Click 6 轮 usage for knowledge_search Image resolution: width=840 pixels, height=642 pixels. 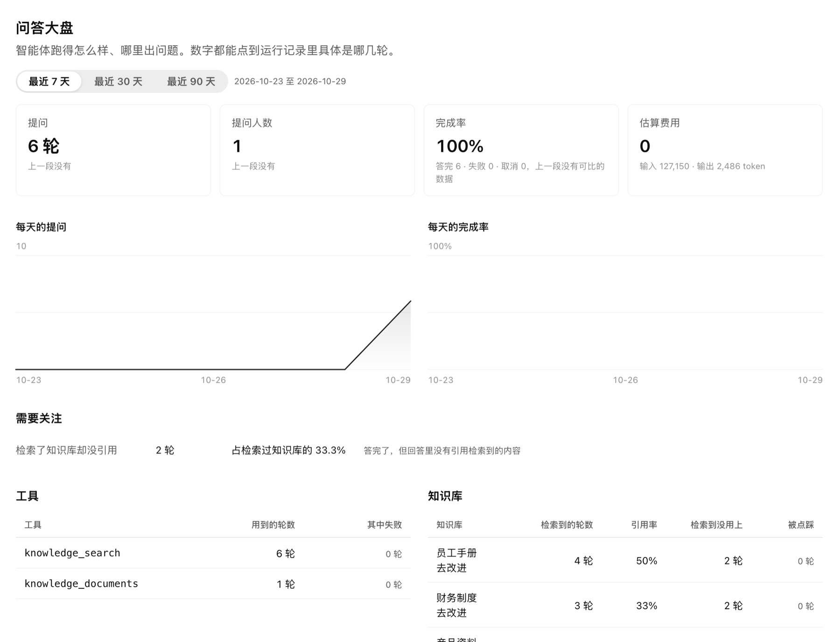click(286, 553)
